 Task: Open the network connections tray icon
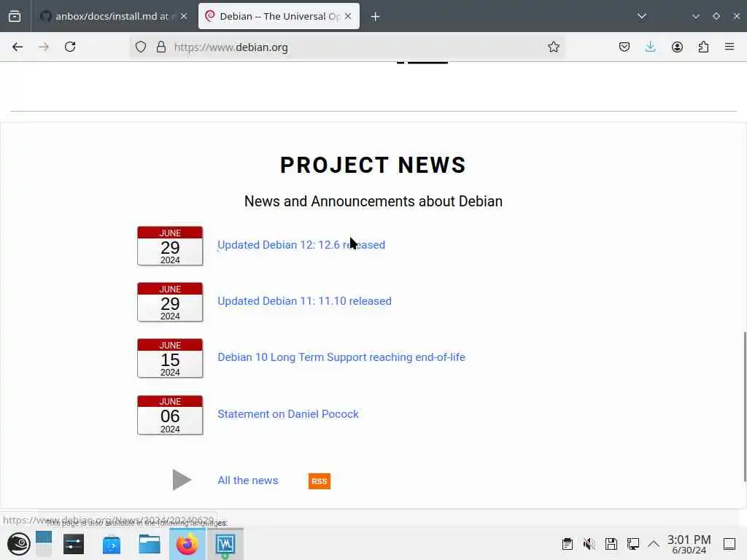[x=633, y=544]
